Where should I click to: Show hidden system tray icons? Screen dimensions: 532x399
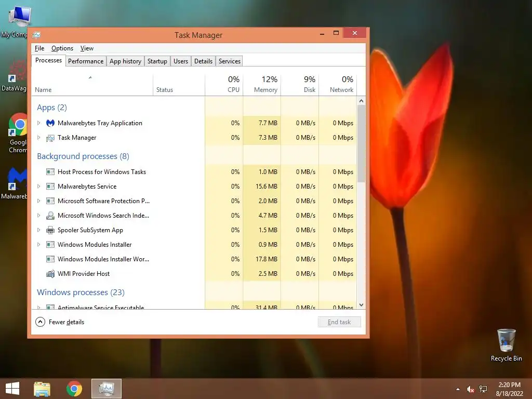(x=458, y=389)
